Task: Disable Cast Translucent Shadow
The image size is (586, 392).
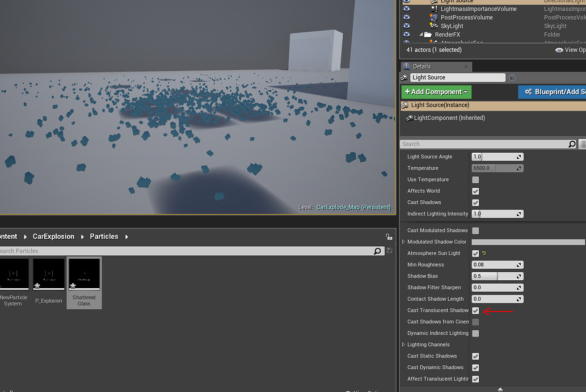Action: pyautogui.click(x=475, y=310)
